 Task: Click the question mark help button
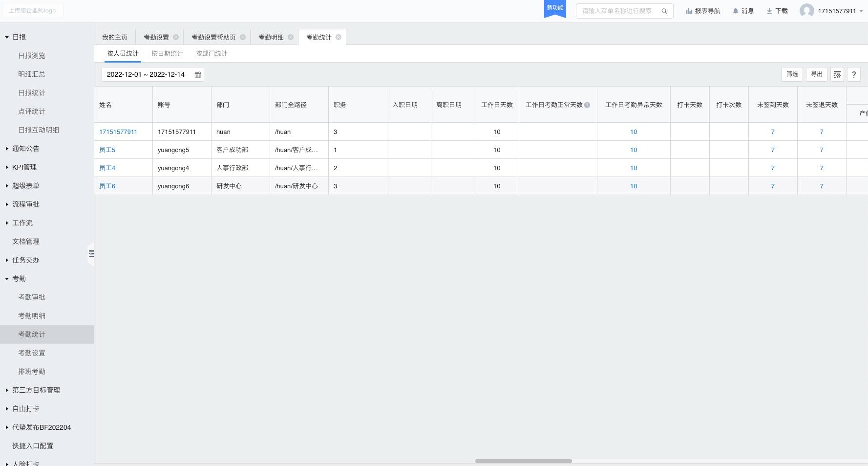[853, 74]
